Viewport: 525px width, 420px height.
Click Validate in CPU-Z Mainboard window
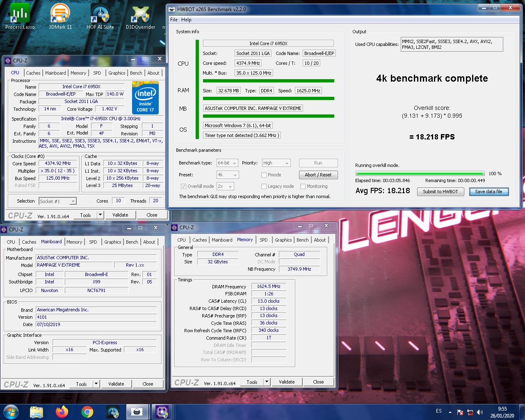pos(116,384)
